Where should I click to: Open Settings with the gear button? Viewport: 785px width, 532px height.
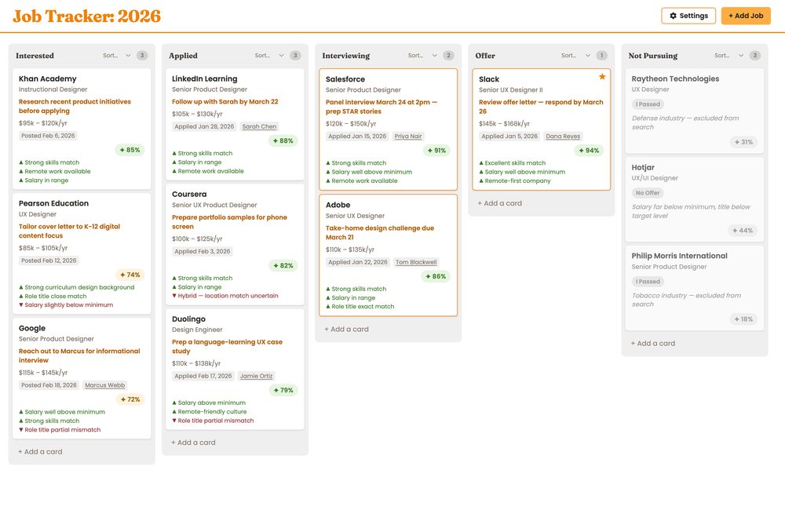pos(688,16)
